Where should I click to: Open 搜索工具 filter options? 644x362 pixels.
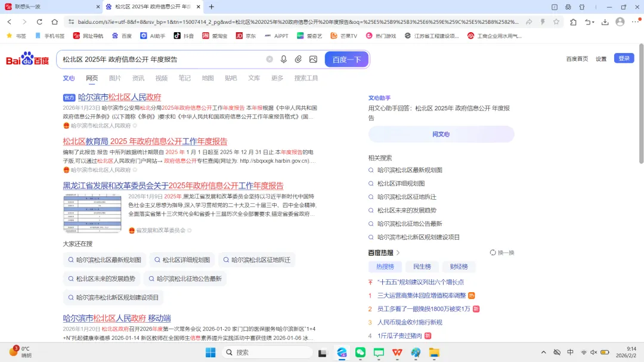click(x=306, y=78)
